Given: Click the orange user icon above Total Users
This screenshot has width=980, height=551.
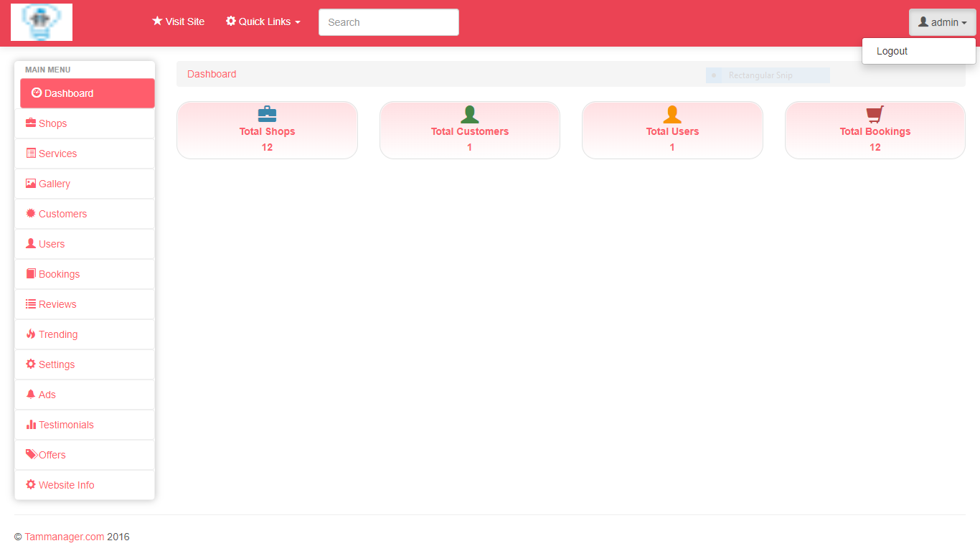Looking at the screenshot, I should (672, 114).
